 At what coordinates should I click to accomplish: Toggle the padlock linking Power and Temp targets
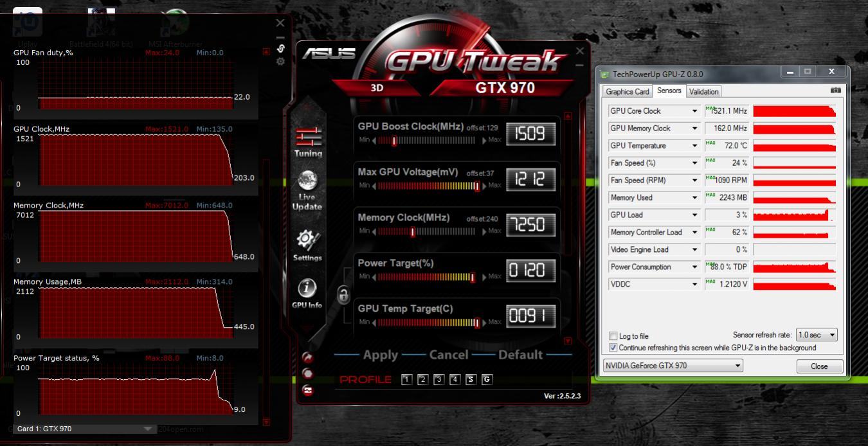point(343,294)
